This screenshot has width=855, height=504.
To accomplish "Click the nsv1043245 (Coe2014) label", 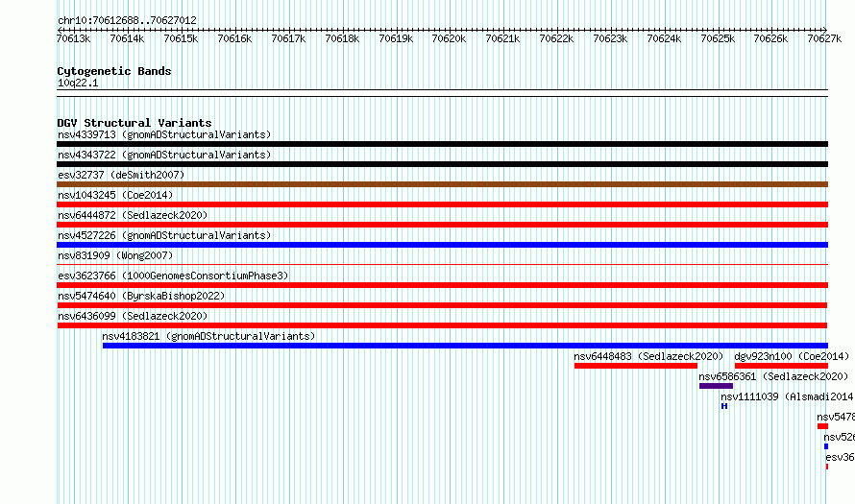I will (115, 195).
